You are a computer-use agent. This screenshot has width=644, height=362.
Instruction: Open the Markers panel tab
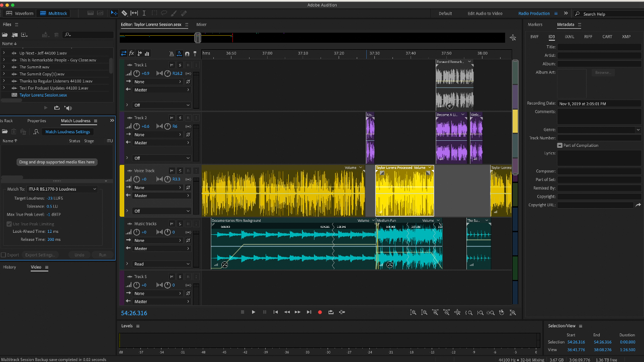point(535,24)
